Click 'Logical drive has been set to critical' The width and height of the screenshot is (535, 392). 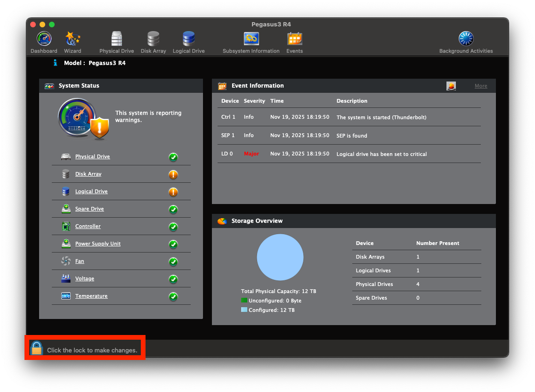(x=381, y=154)
